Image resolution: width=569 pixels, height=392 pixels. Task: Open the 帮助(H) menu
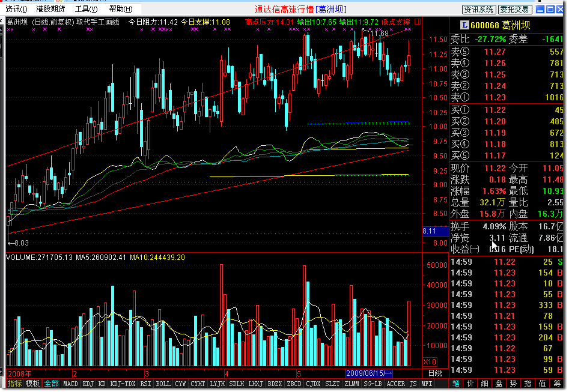(x=121, y=8)
